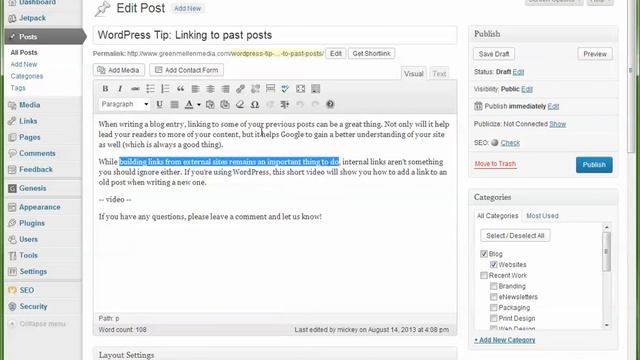Click the post title field
640x360 pixels.
coord(275,35)
